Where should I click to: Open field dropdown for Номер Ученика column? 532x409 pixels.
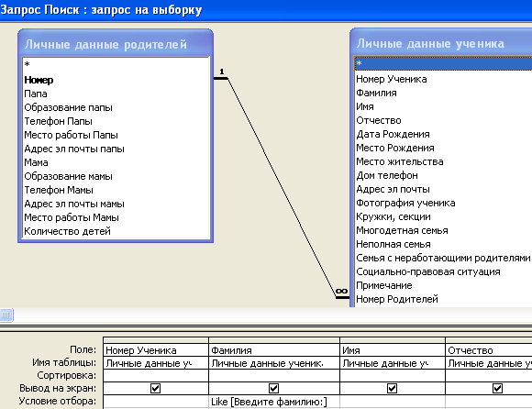point(156,350)
